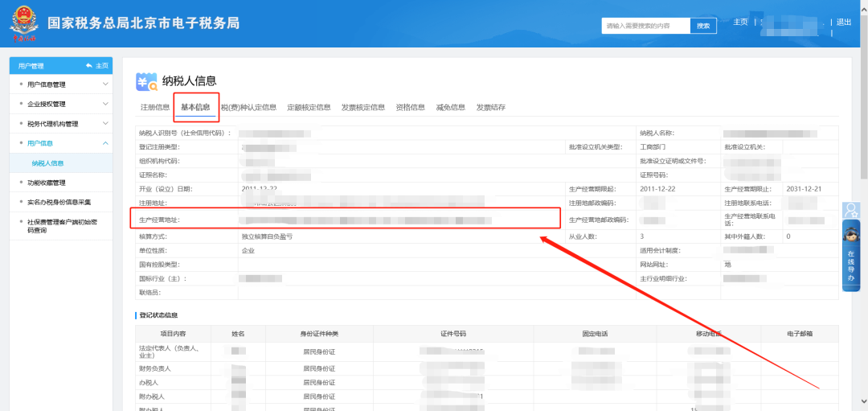Open 实名办税身份信息采集 in the sidebar
Viewport: 868px width, 411px height.
point(59,202)
